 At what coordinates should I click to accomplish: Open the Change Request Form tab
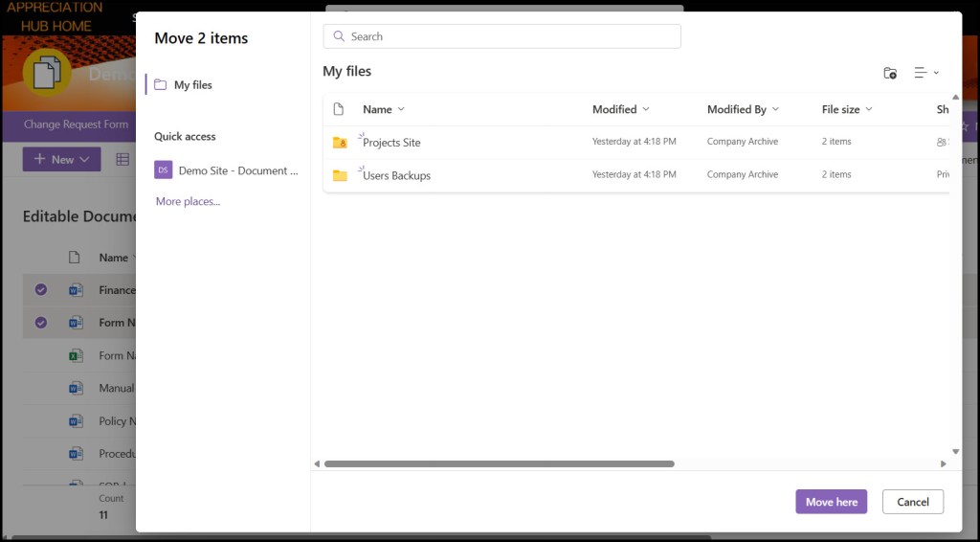pos(76,124)
